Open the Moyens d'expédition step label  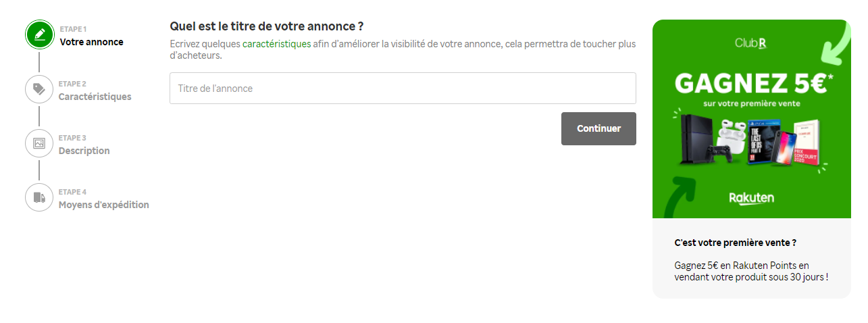[104, 205]
